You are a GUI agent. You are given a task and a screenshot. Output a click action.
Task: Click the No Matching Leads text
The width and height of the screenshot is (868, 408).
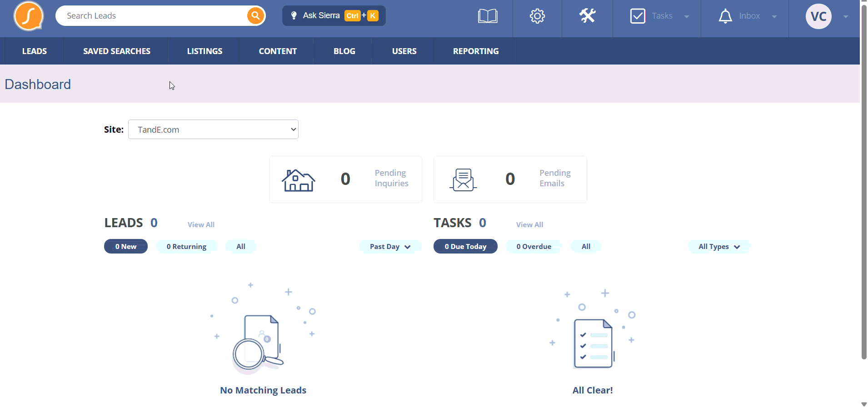pos(263,390)
